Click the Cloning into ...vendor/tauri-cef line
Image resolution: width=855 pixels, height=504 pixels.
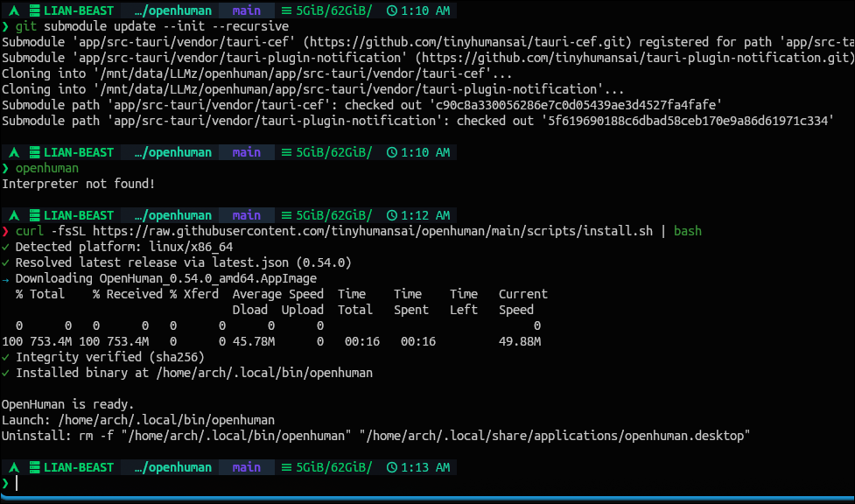pos(256,73)
